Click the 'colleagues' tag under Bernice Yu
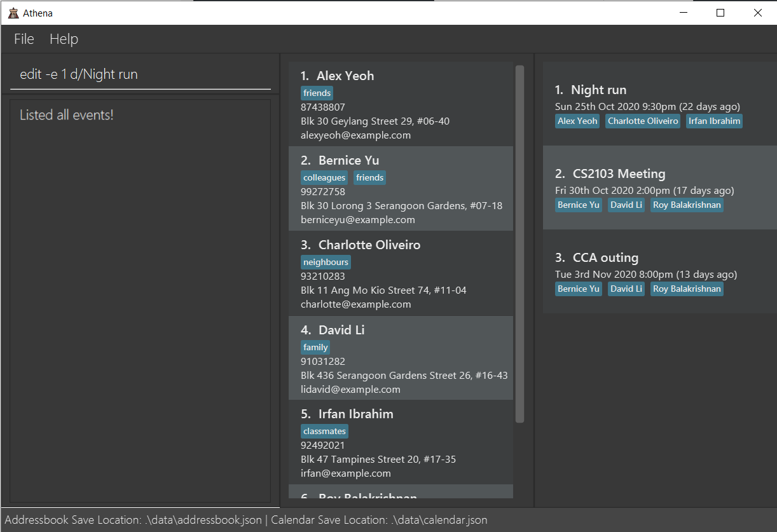This screenshot has height=532, width=777. (x=324, y=177)
